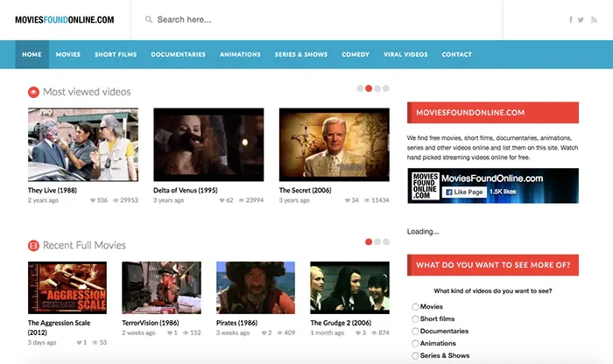This screenshot has width=613, height=364.
Task: Open Delta of Venus video thumbnail
Action: point(208,144)
